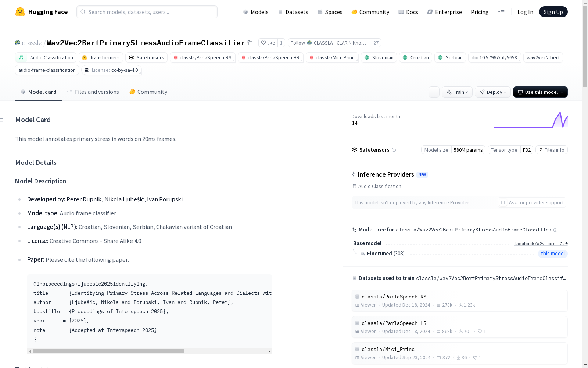Open the classla organization link
The width and height of the screenshot is (588, 368).
pyautogui.click(x=32, y=43)
